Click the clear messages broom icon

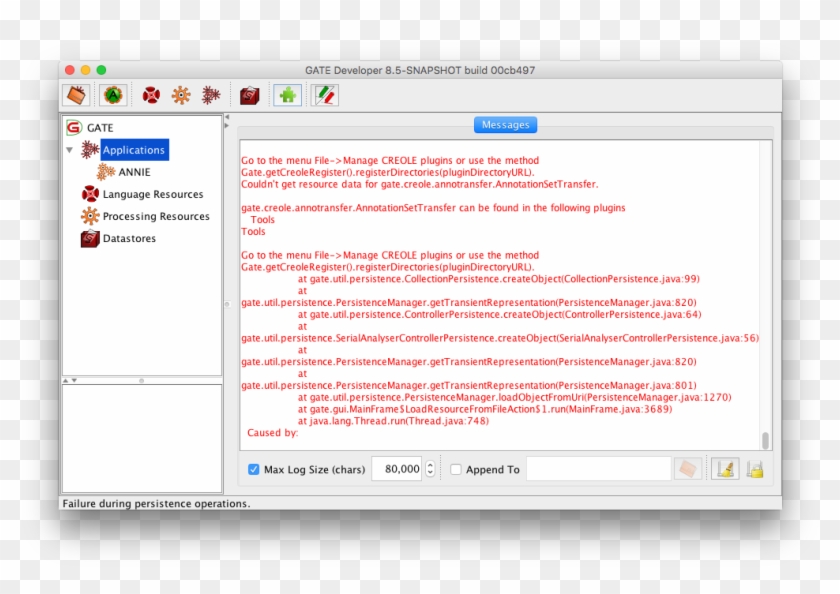point(725,469)
